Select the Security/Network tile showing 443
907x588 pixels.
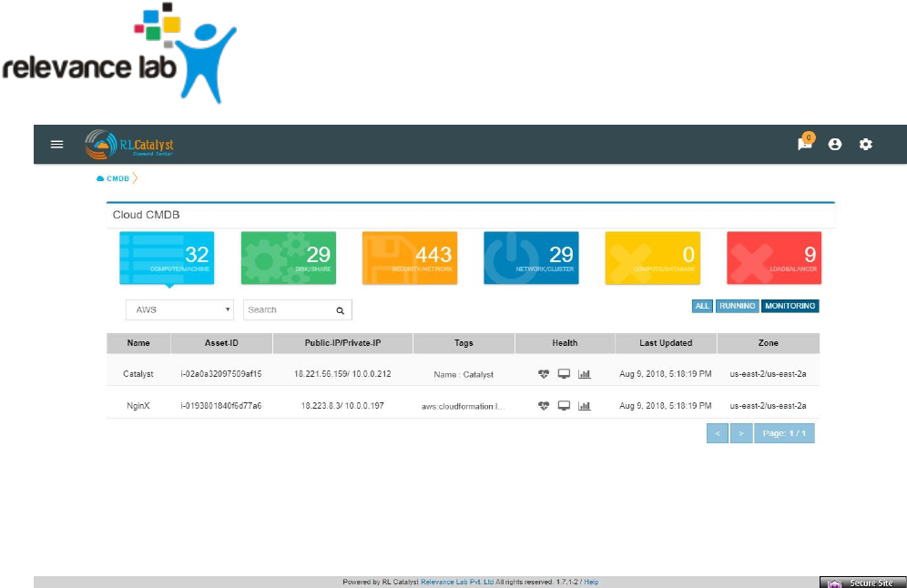pos(410,258)
